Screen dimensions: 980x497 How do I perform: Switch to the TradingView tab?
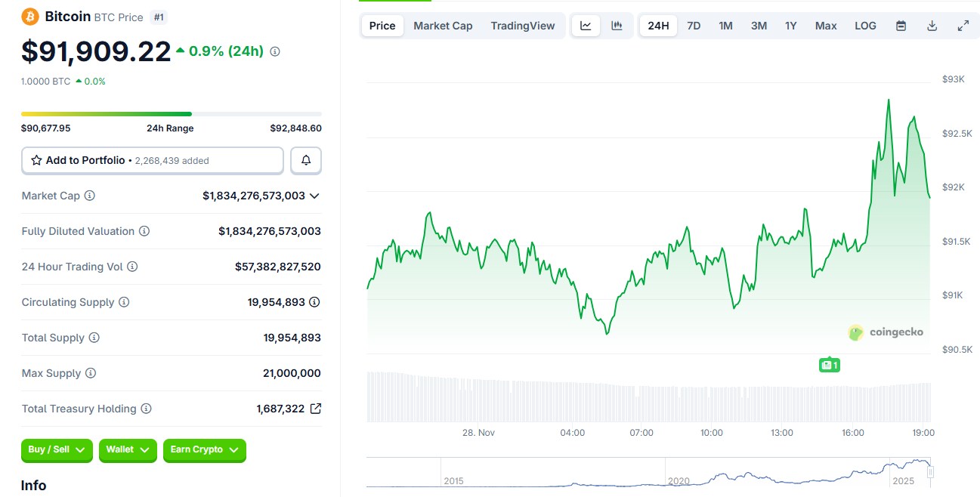pyautogui.click(x=523, y=25)
